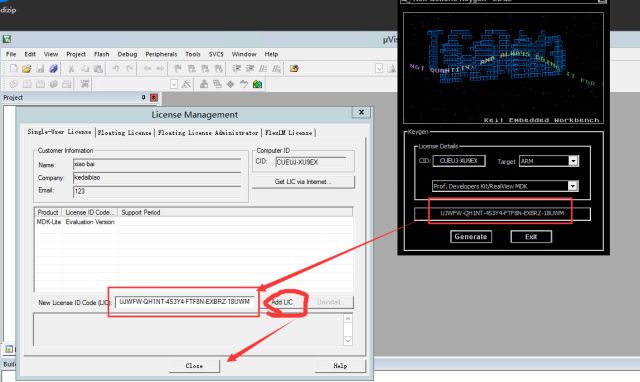This screenshot has width=640, height=382.
Task: Close License Management via Close button
Action: pyautogui.click(x=194, y=366)
